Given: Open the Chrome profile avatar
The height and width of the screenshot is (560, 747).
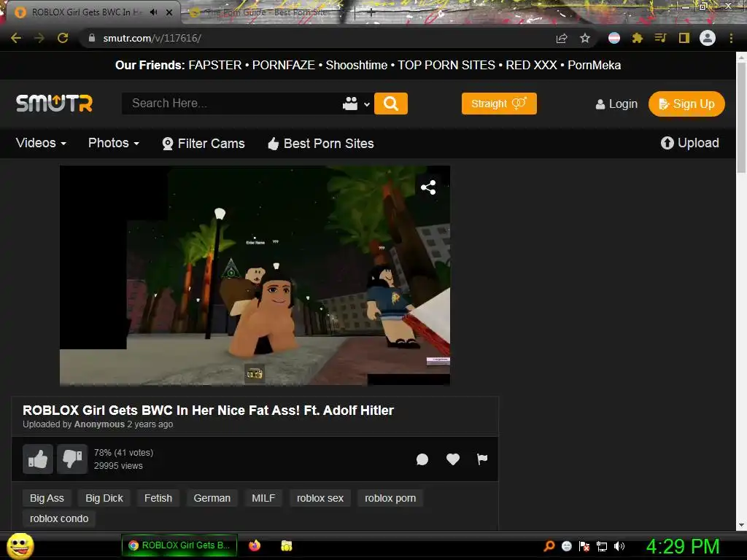Looking at the screenshot, I should click(708, 38).
